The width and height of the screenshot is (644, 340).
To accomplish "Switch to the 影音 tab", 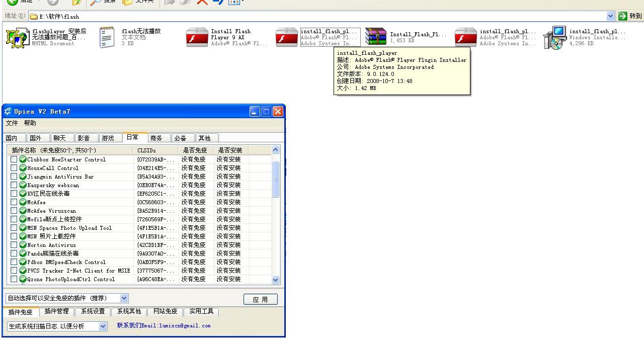I will point(88,138).
